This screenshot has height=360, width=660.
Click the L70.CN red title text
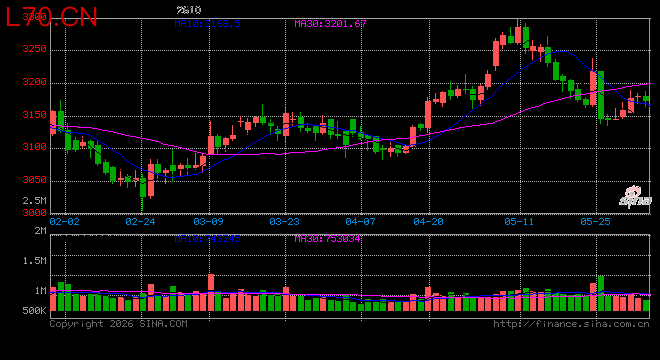point(51,17)
